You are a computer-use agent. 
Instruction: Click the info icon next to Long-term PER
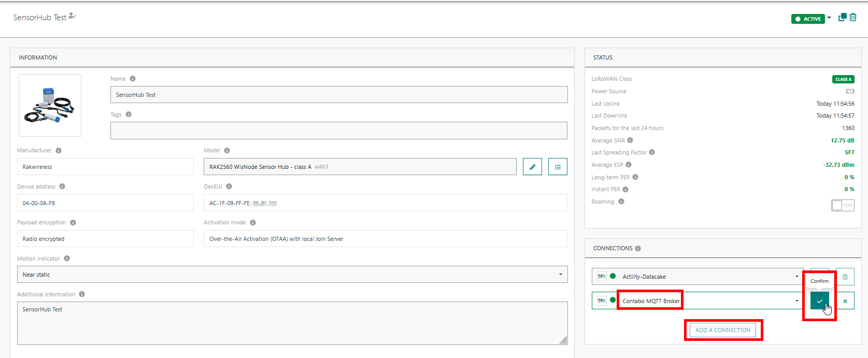[635, 177]
